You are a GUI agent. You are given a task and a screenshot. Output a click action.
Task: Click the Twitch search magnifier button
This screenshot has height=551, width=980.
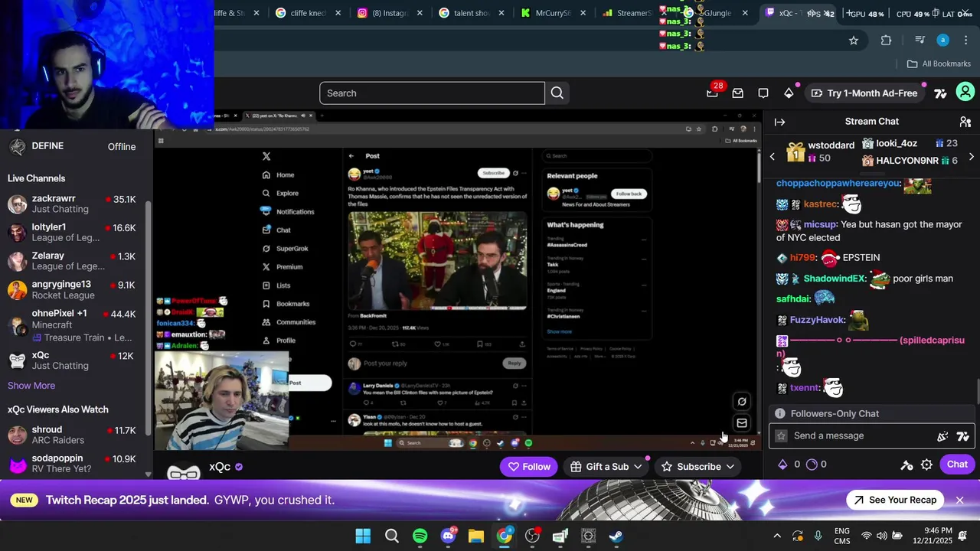coord(557,93)
